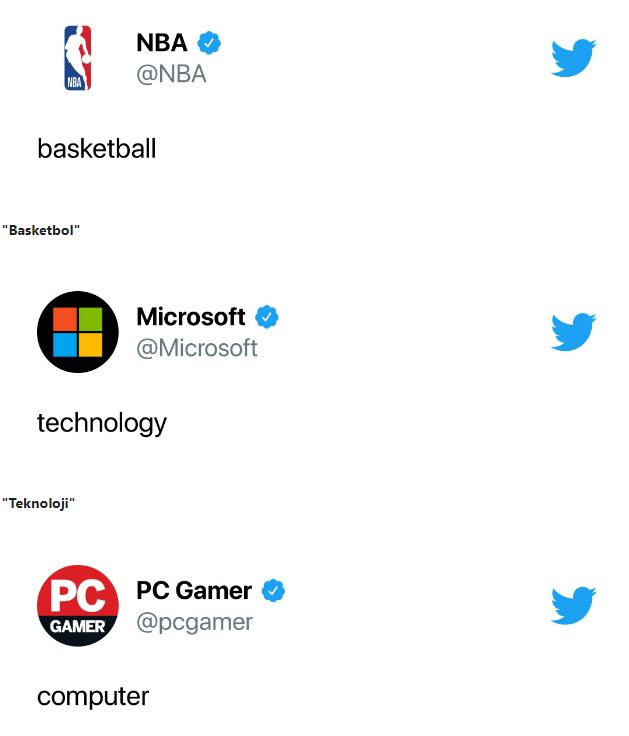This screenshot has width=629, height=736.
Task: Click the PC Gamer red logo avatar
Action: tap(77, 606)
